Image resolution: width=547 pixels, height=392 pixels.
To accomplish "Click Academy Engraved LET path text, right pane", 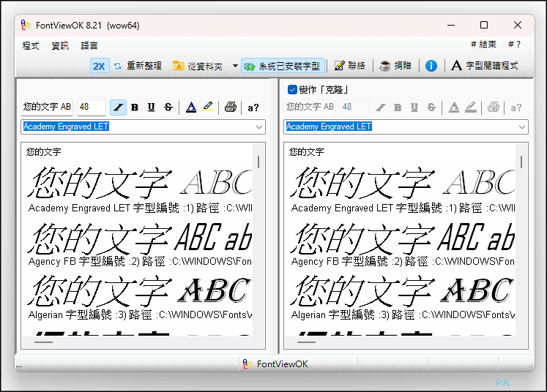I will [x=403, y=208].
